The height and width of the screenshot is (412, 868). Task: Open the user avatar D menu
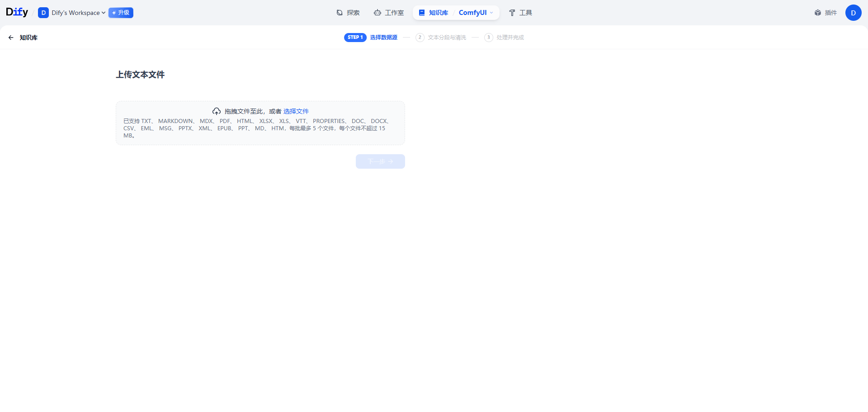click(854, 13)
